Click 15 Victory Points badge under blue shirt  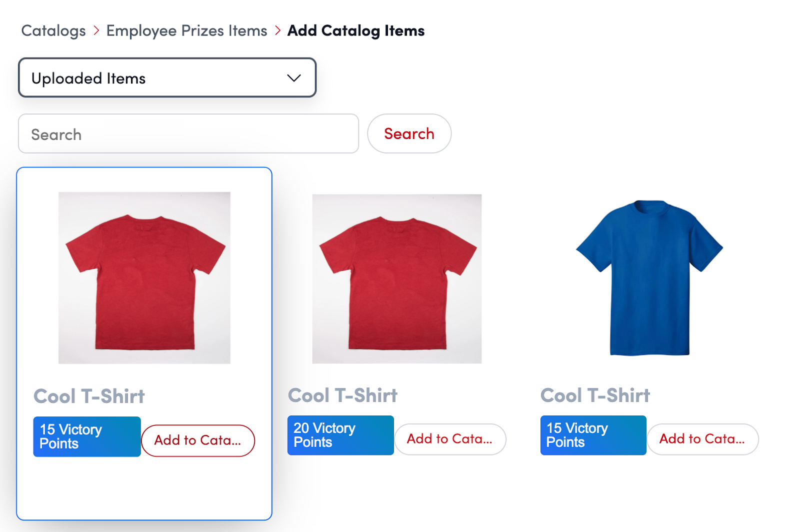(593, 435)
